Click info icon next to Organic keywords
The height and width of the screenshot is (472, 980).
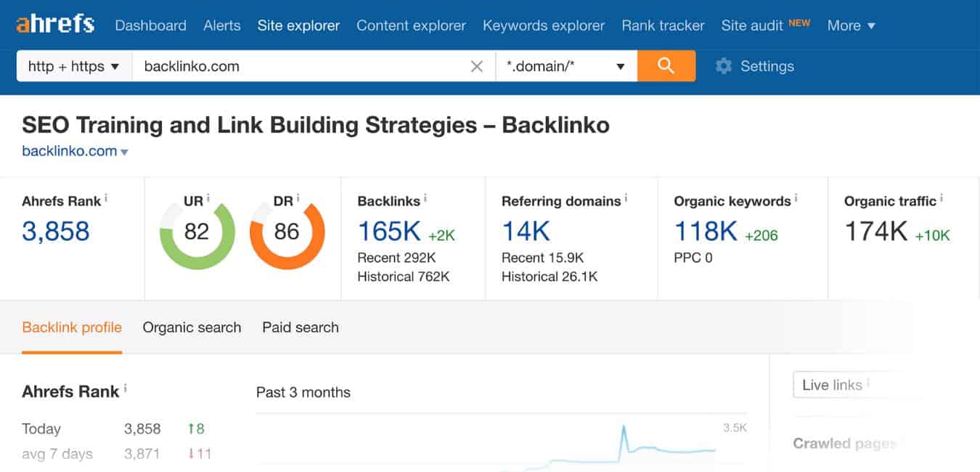[x=796, y=198]
